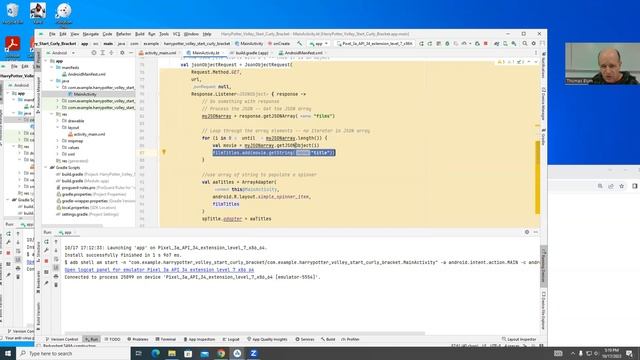
Task: Collapse the app module node
Action: [46, 61]
